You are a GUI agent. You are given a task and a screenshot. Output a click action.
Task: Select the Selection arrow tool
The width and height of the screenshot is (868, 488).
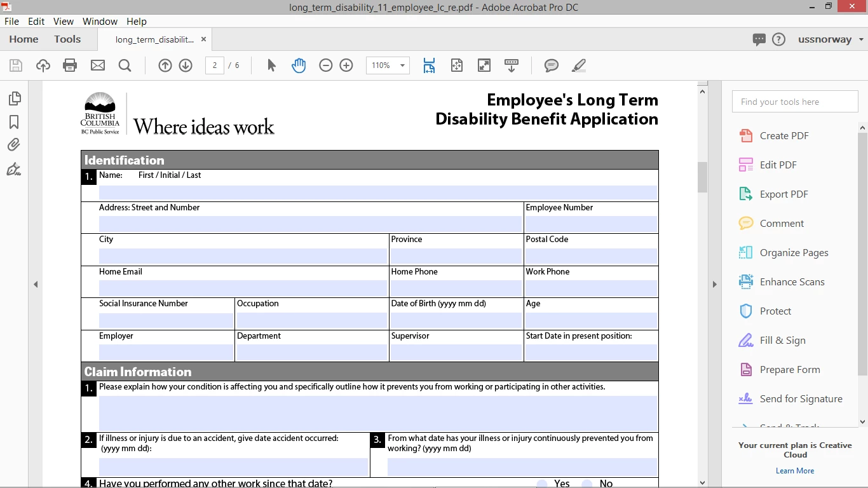(x=271, y=65)
